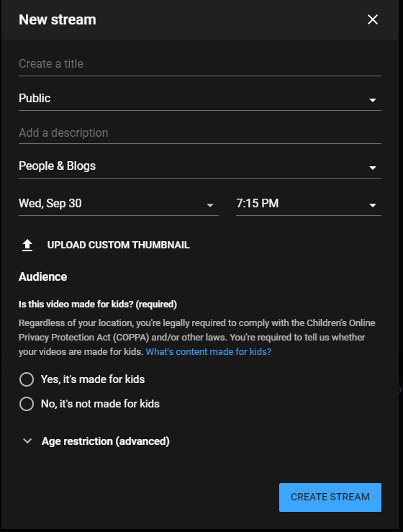The width and height of the screenshot is (403, 532).
Task: Focus the Add a description field
Action: (200, 133)
